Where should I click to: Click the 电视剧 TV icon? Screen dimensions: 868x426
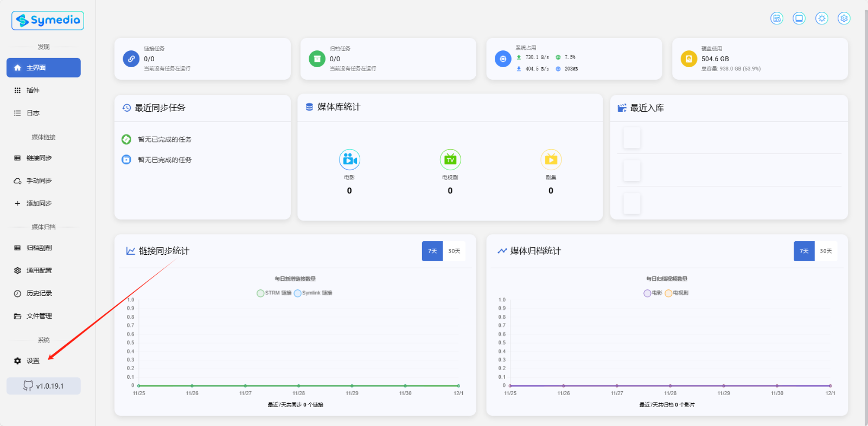pyautogui.click(x=450, y=159)
